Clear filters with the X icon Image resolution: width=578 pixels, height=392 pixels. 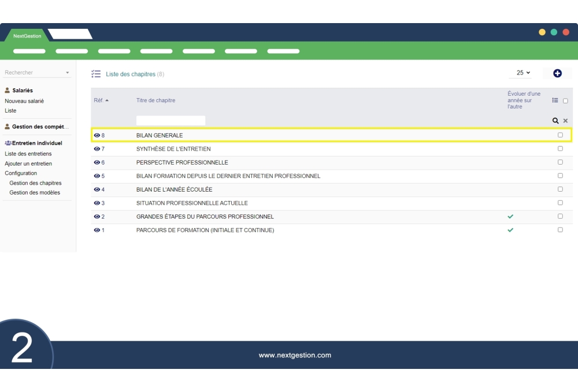565,121
